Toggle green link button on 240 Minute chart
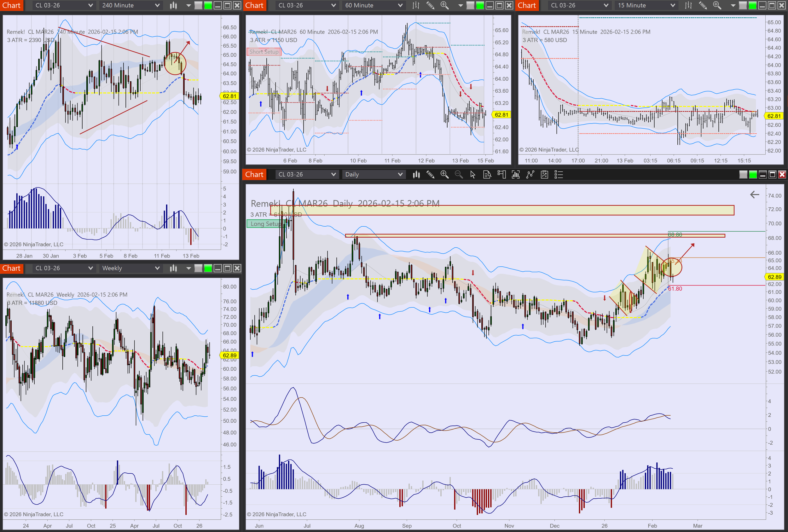The image size is (788, 532). pyautogui.click(x=208, y=5)
